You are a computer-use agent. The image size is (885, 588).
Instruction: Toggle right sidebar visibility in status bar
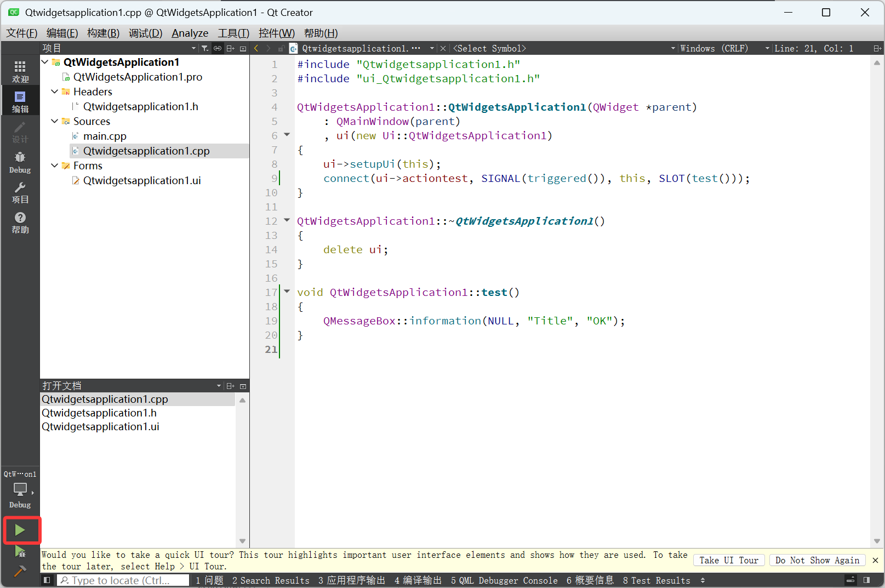point(867,580)
